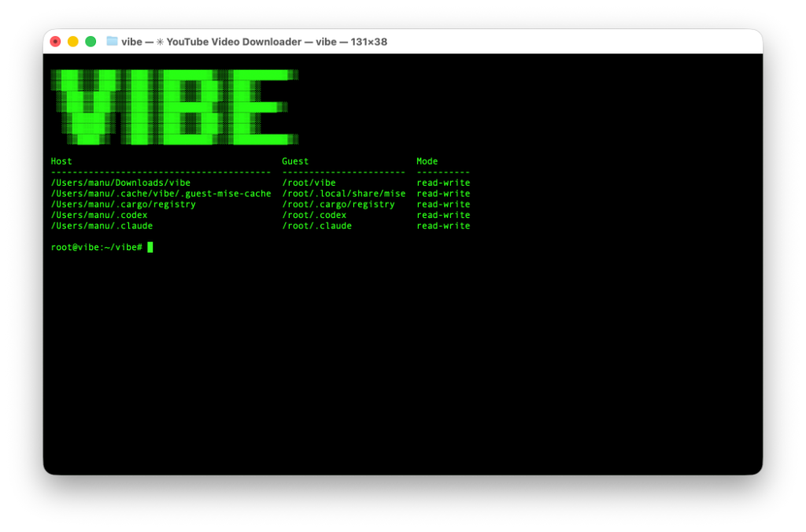806x532 pixels.
Task: Click the blinking green terminal cursor
Action: point(150,247)
